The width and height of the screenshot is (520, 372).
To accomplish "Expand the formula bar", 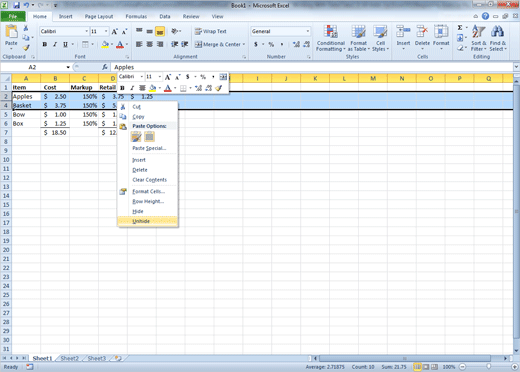I will (516, 67).
